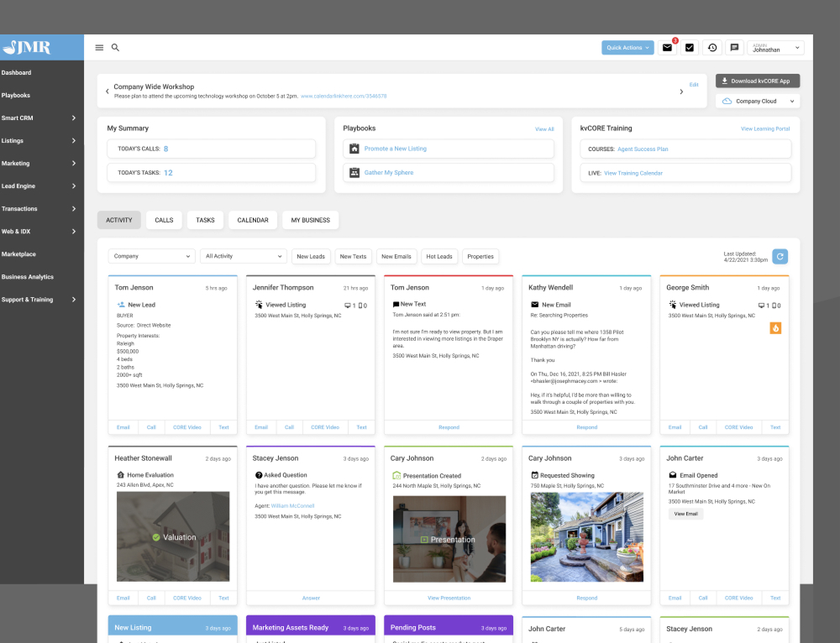Viewport: 840px width, 643px height.
Task: Open the tasks checkmark icon in header
Action: click(x=690, y=48)
